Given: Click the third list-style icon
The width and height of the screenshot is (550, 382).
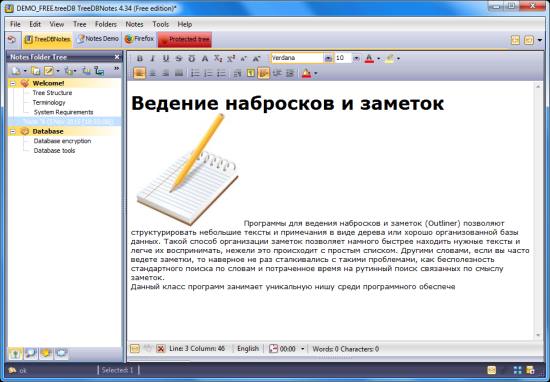Looking at the screenshot, I should (221, 73).
